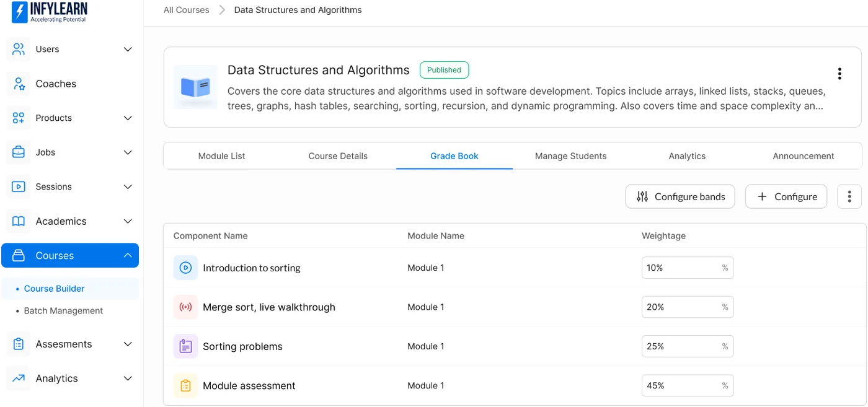
Task: Click the Sorting problems assignment icon
Action: point(185,346)
